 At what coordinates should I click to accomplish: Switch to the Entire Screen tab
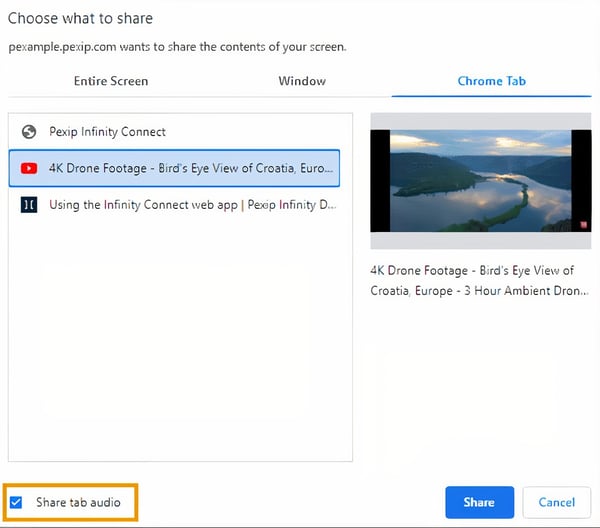[111, 81]
